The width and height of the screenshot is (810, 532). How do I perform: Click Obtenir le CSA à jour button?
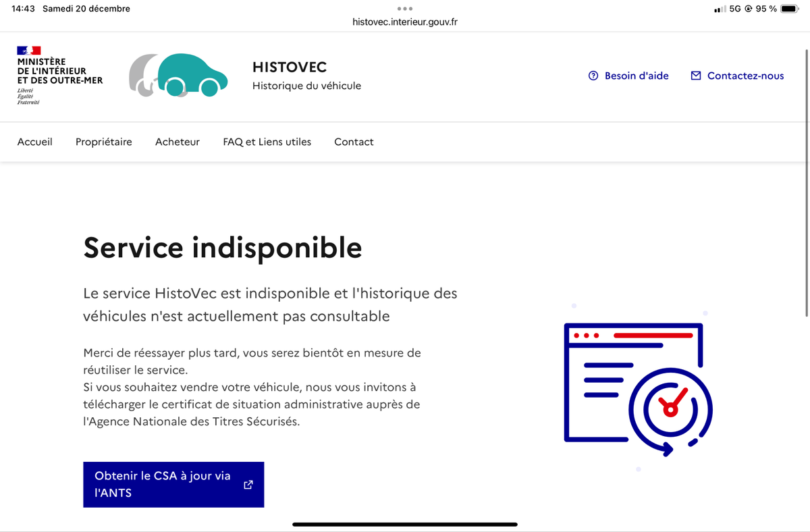[x=173, y=484]
